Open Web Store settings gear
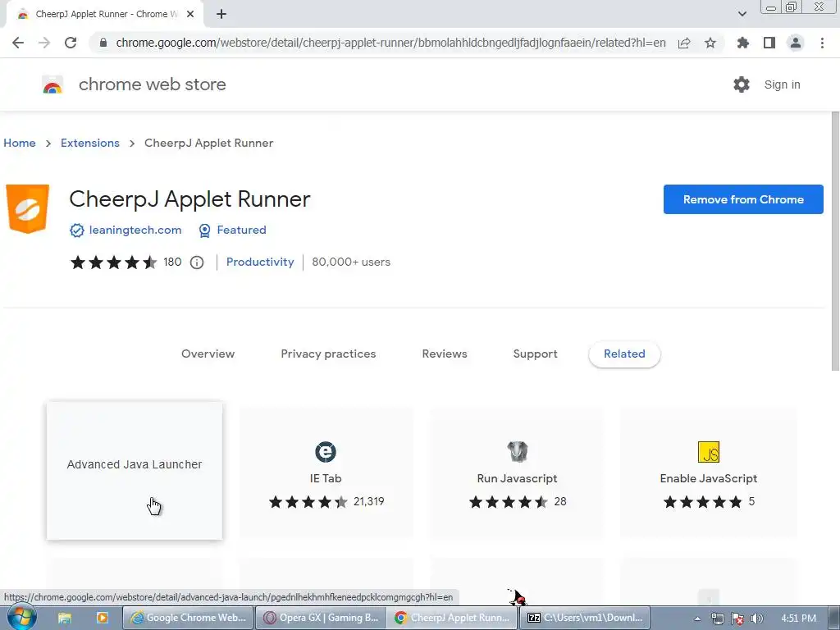The image size is (840, 630). 742,84
